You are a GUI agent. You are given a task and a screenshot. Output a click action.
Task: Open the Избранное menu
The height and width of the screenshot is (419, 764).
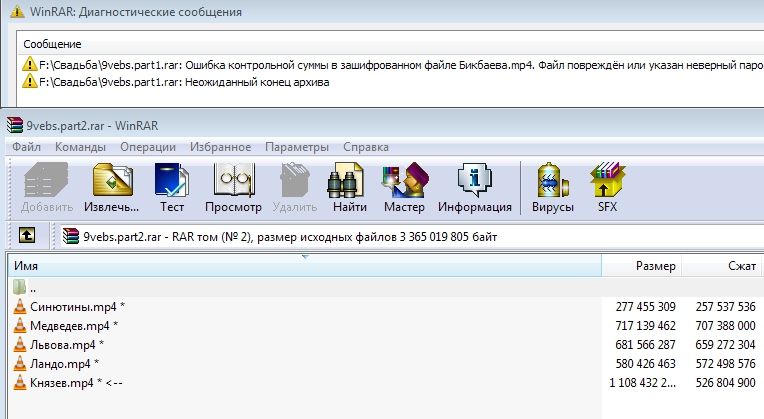coord(220,147)
